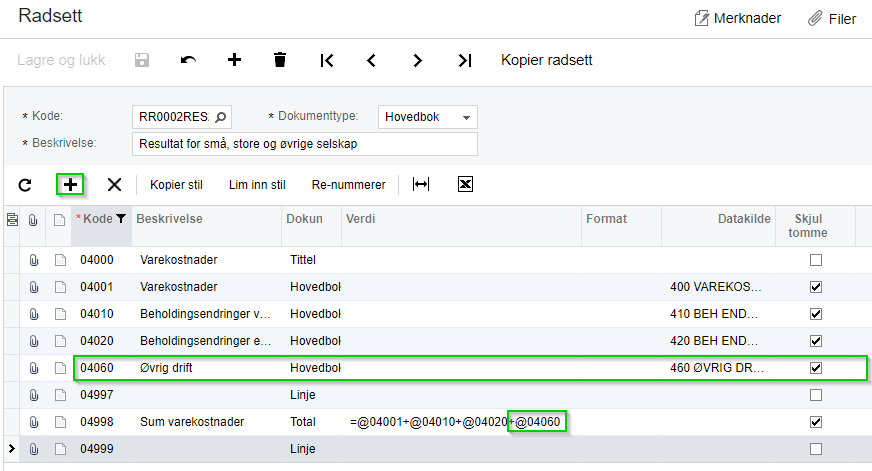
Task: Uncheck Skjul tomme for row 04001
Action: click(816, 287)
